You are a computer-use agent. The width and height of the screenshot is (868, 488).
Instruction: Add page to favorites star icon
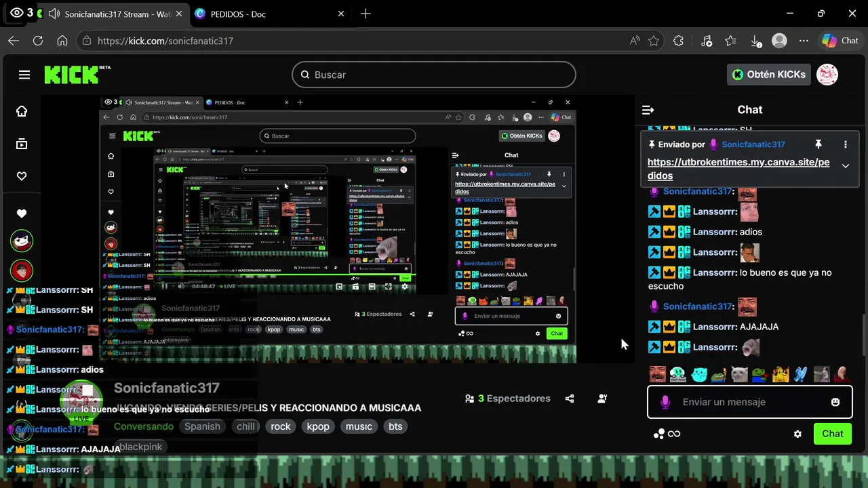point(654,41)
